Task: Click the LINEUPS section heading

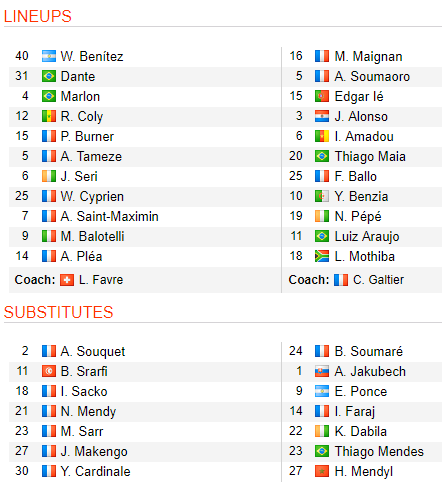Action: (x=38, y=16)
